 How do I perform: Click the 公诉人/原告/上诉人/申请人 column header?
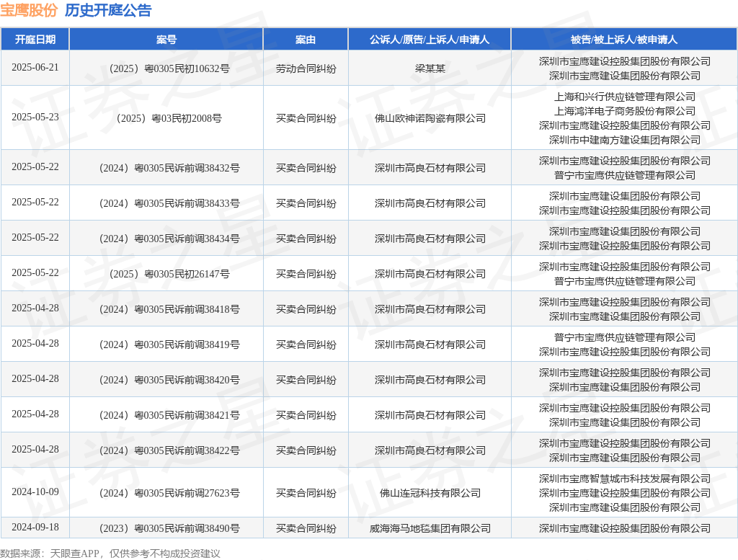tap(430, 40)
